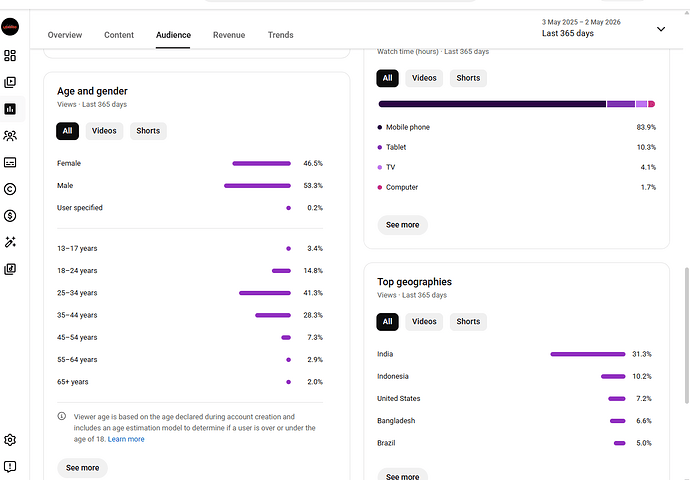The height and width of the screenshot is (480, 690).
Task: Click the Computer legend row
Action: 517,187
